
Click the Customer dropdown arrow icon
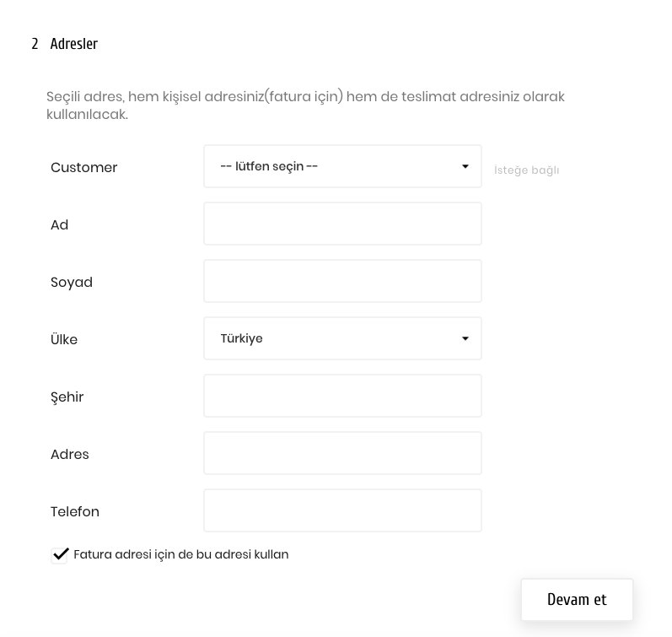pos(465,166)
